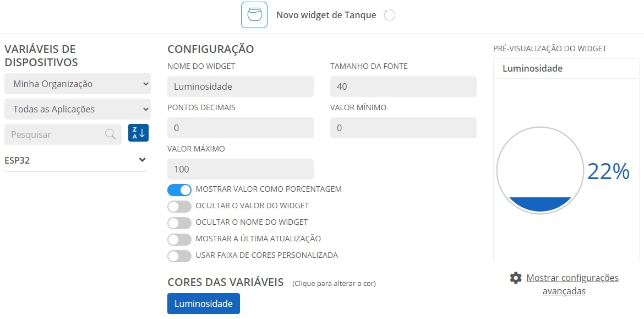Viewport: 644px width, 319px height.
Task: Click the tank widget icon at top
Action: pos(254,15)
